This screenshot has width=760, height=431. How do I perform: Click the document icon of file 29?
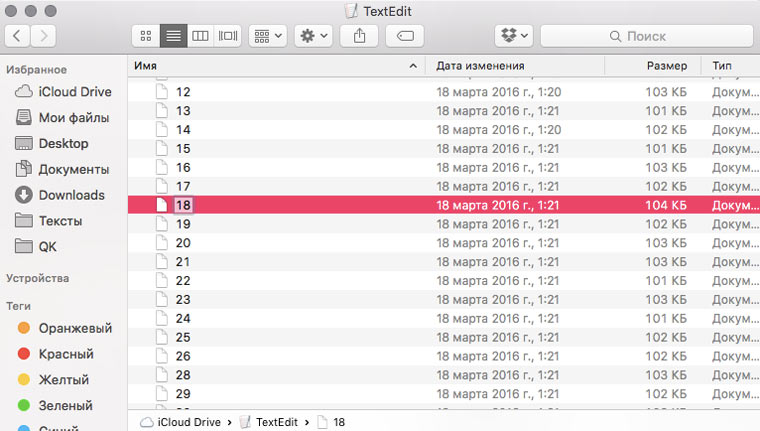[162, 394]
